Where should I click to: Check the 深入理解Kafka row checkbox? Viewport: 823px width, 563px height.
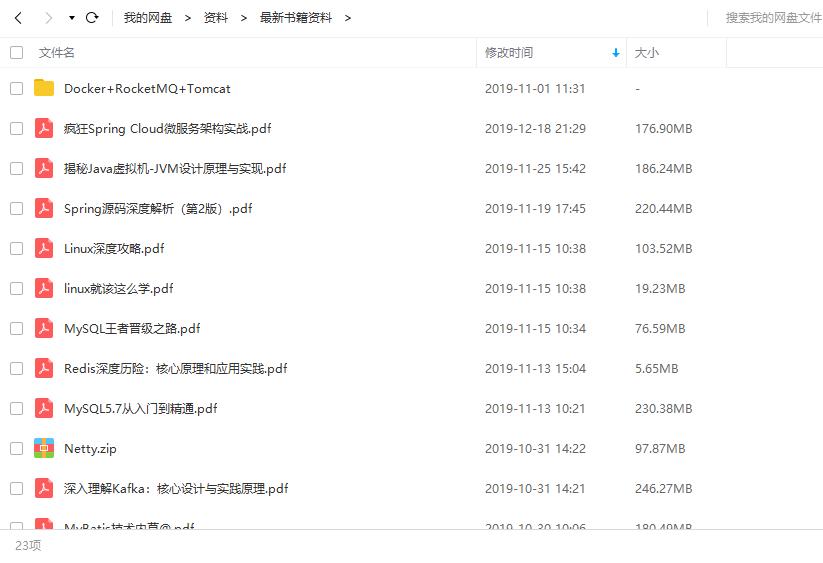click(17, 488)
